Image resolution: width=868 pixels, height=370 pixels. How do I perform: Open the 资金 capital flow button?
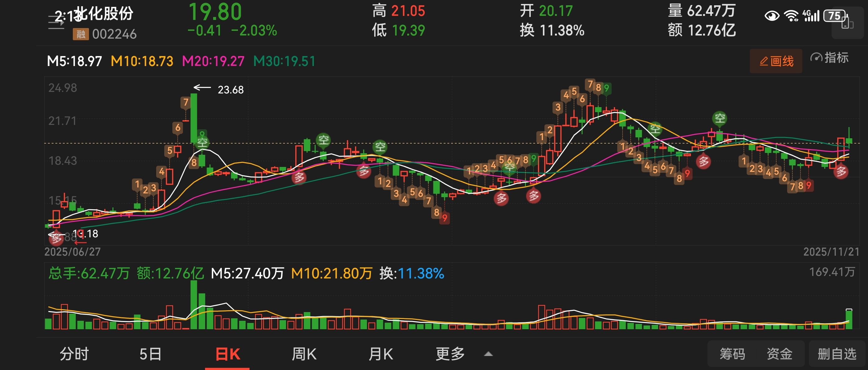779,354
